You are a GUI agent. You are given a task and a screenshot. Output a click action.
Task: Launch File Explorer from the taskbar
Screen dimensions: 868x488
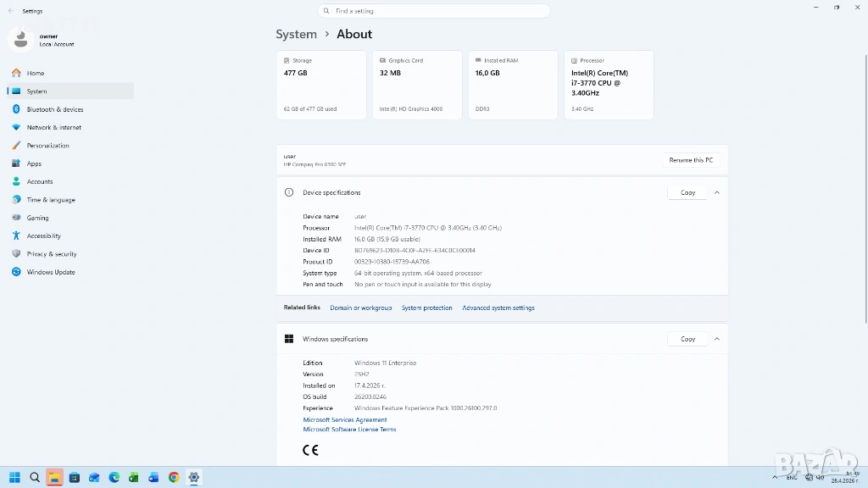click(54, 477)
